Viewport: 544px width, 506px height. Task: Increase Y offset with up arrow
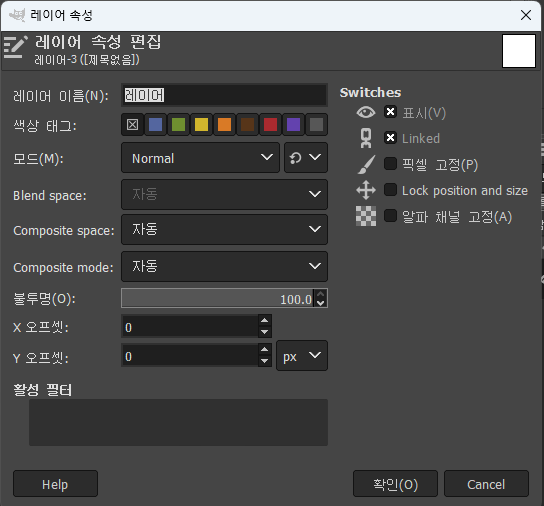click(265, 350)
